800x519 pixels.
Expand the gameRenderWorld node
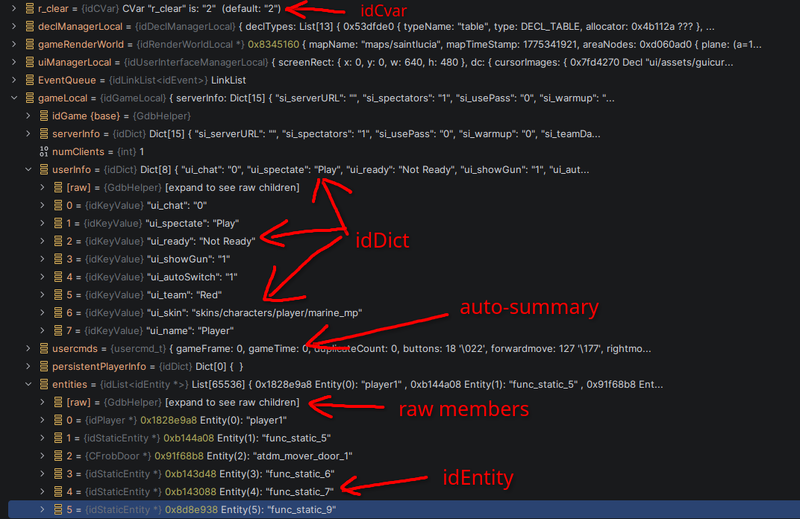(x=14, y=44)
